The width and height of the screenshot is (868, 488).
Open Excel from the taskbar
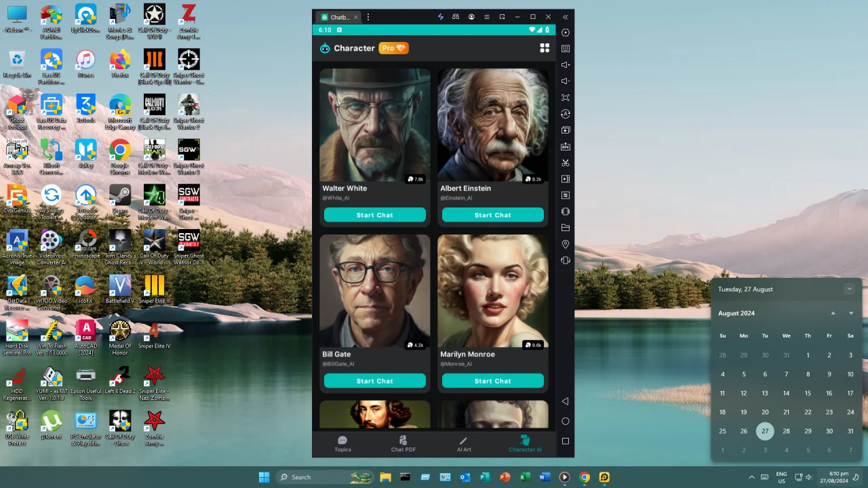(x=525, y=477)
